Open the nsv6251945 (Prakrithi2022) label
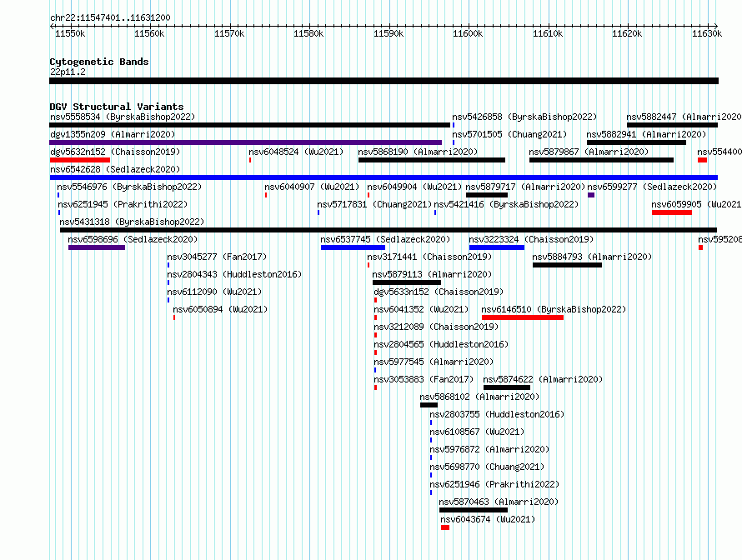The width and height of the screenshot is (742, 560). coord(123,204)
